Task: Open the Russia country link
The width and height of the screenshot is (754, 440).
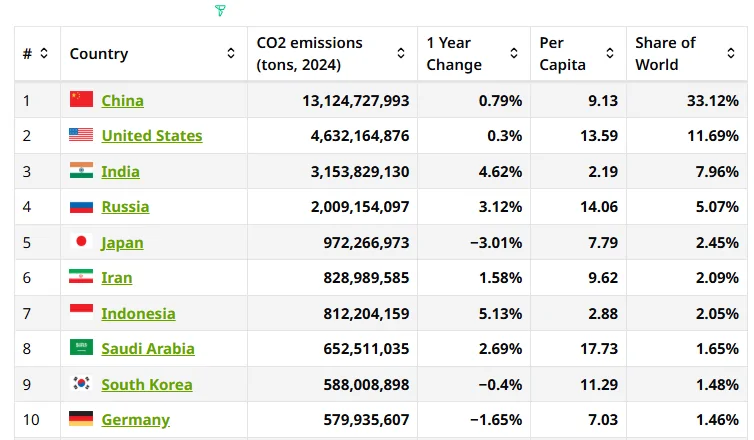Action: pos(125,207)
